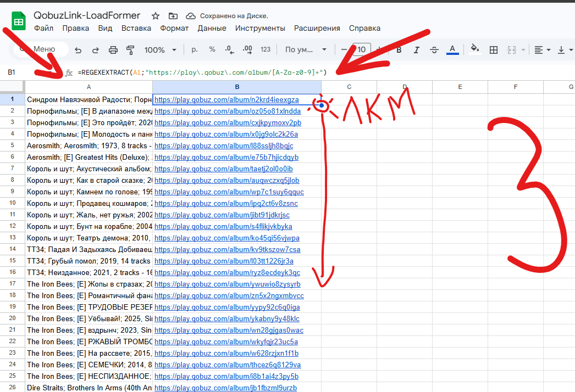575x392 pixels.
Task: Format as percent with the % button
Action: click(x=212, y=50)
